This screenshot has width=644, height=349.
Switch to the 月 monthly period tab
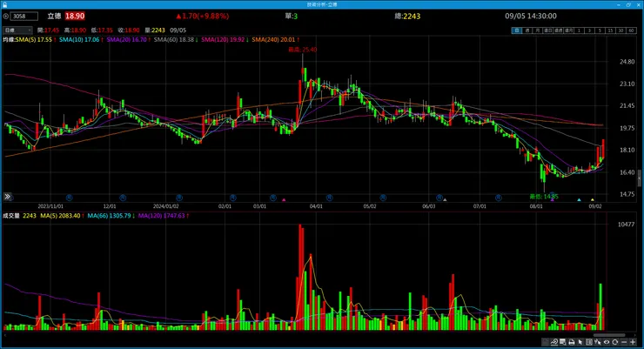(x=538, y=30)
